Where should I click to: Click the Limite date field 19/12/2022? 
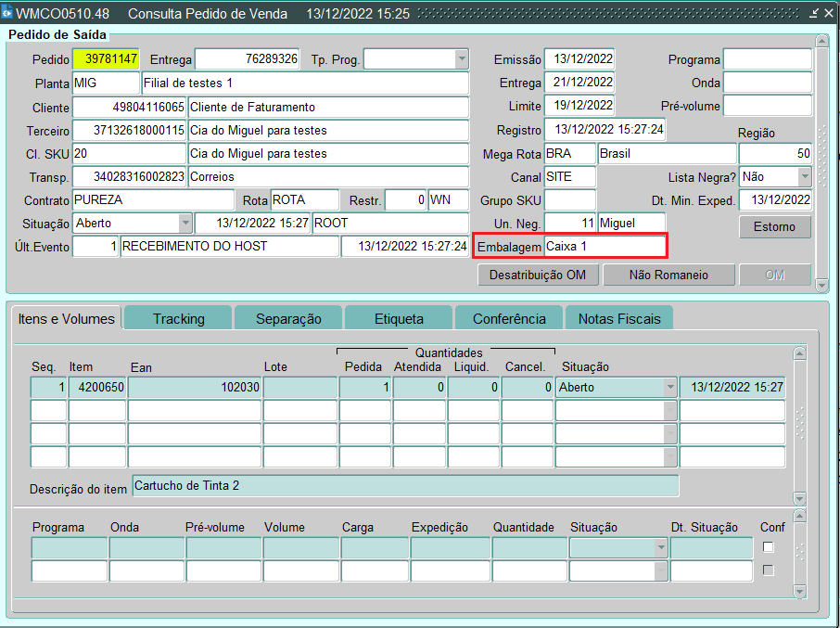tap(579, 106)
